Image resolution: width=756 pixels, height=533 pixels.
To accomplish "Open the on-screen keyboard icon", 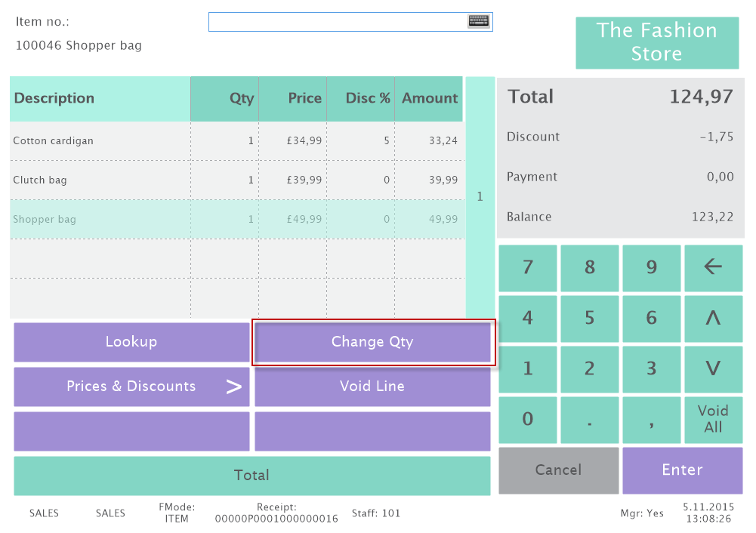I will tap(479, 21).
